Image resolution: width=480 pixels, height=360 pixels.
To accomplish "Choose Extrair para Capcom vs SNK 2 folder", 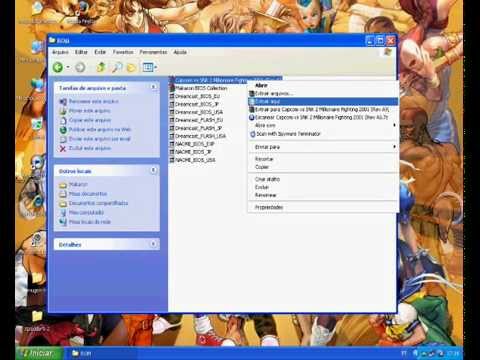I will click(323, 109).
